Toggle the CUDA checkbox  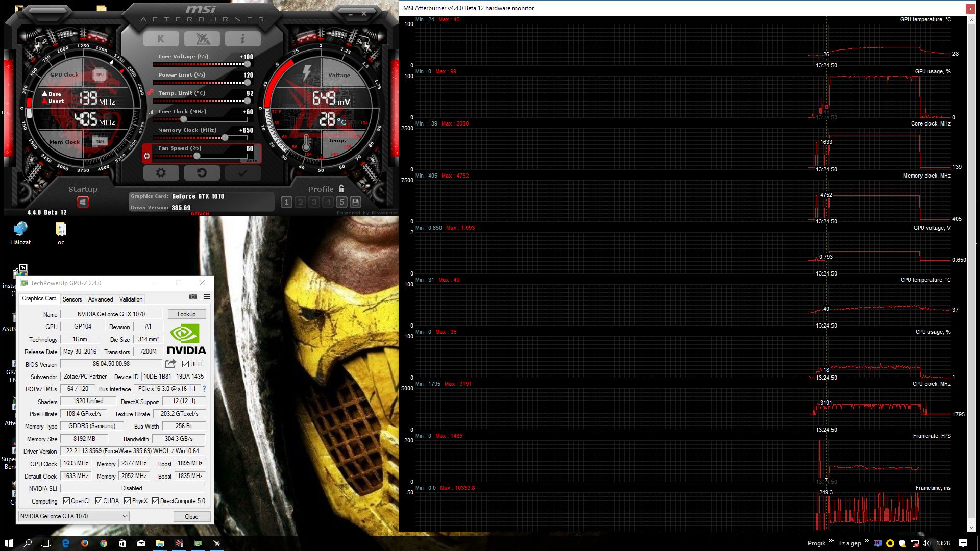[x=99, y=501]
